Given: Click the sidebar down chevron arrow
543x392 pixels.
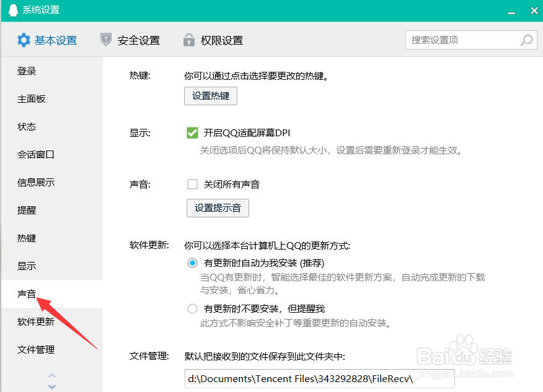Looking at the screenshot, I should click(52, 386).
